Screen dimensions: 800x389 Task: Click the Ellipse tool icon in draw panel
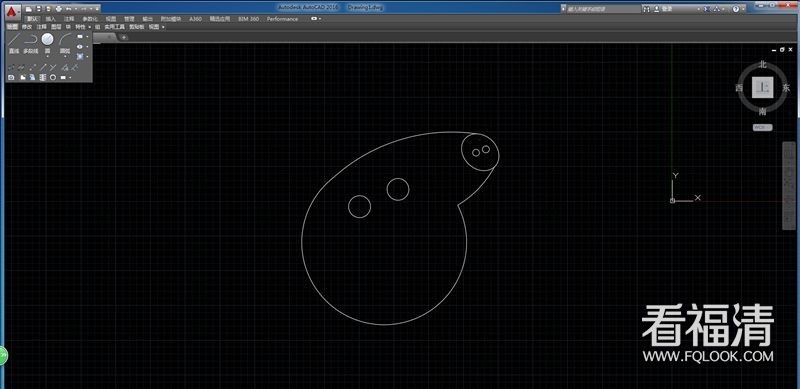(x=80, y=46)
